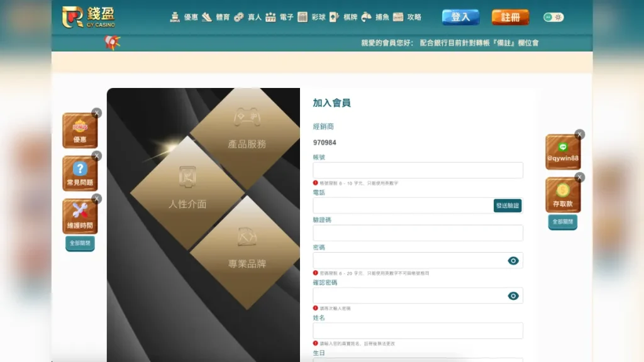644x362 pixels.
Task: Click the 發送驗證 send verification button
Action: (508, 206)
